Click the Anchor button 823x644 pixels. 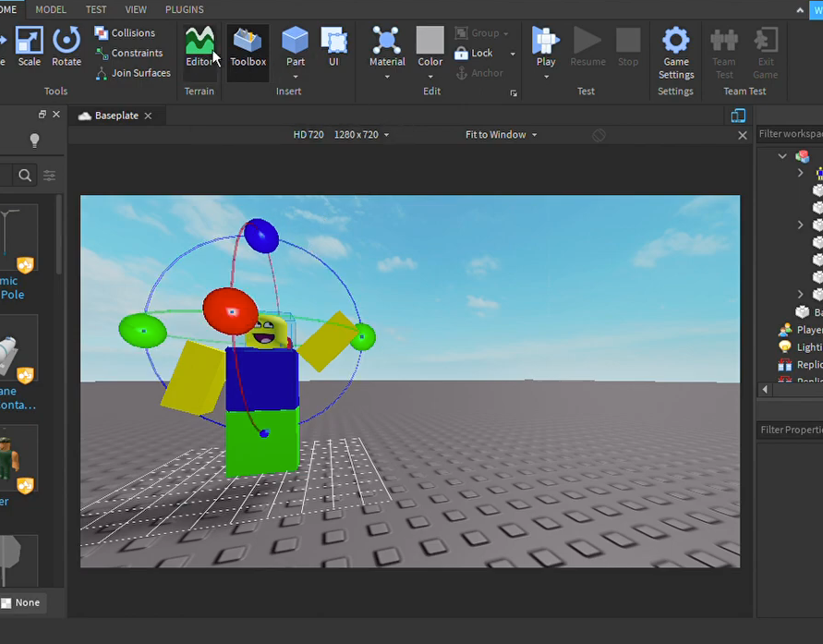coord(479,73)
